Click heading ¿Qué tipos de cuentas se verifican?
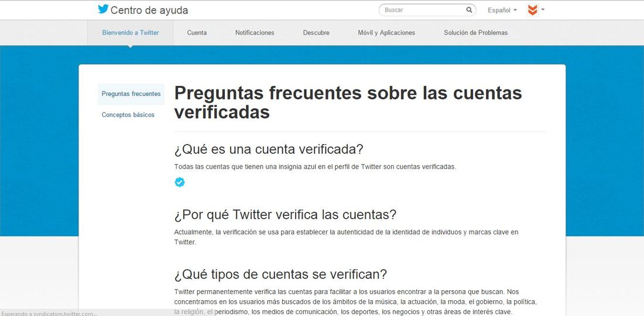Image resolution: width=644 pixels, height=316 pixels. [280, 274]
